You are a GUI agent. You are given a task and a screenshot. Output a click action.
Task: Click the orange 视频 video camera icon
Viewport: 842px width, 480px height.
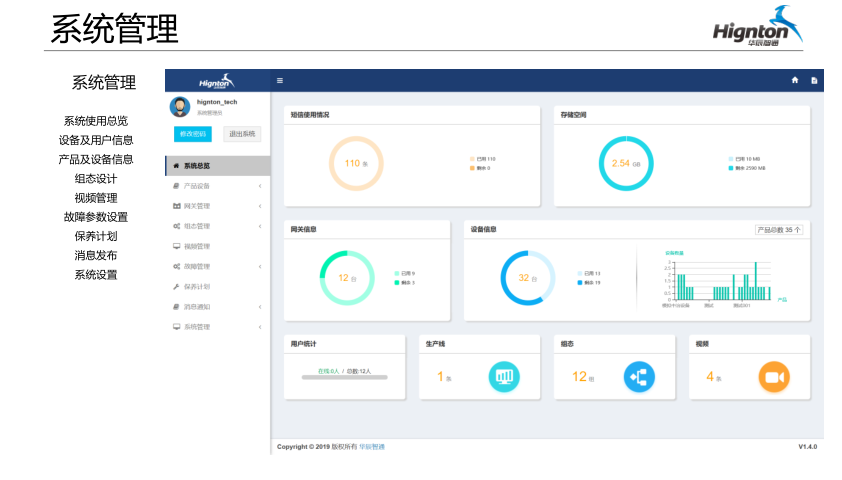tap(773, 377)
